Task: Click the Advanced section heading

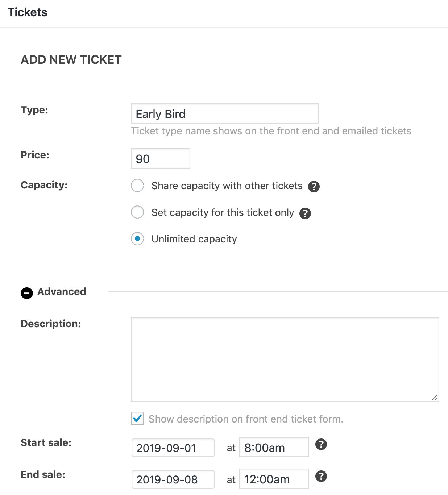Action: 62,292
